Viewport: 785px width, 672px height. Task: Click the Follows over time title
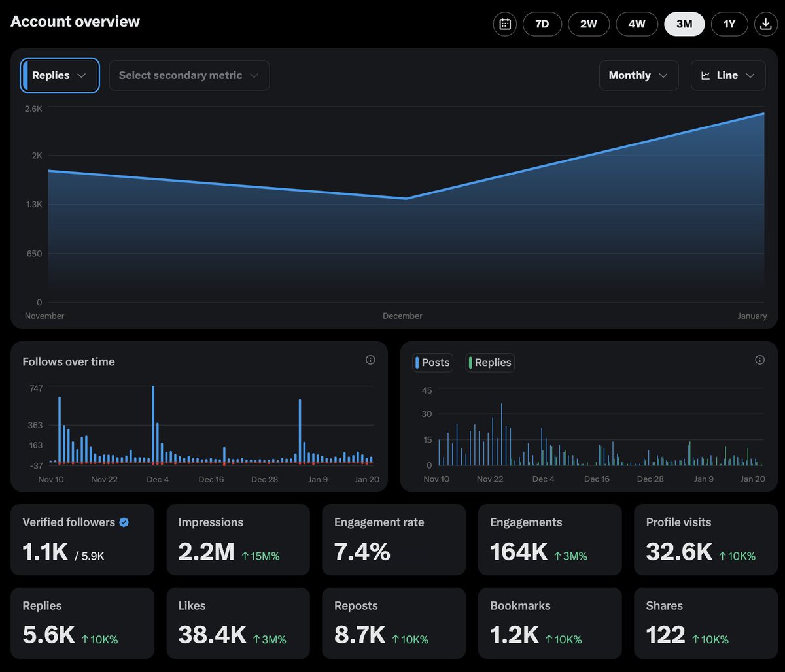pyautogui.click(x=69, y=361)
